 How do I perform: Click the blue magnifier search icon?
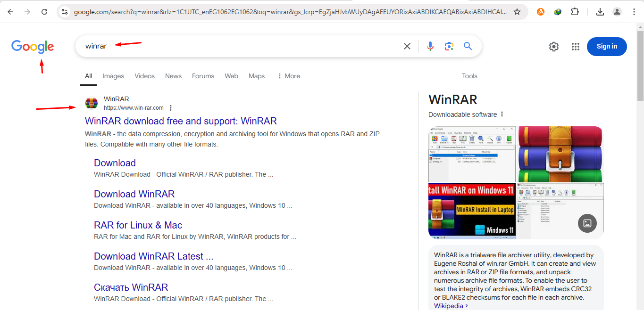click(x=468, y=46)
